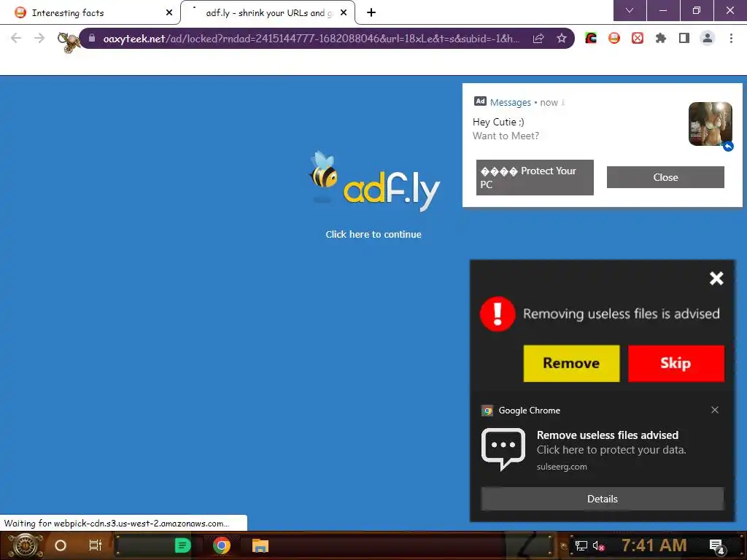This screenshot has height=560, width=747.
Task: Open the Chrome profile avatar
Action: coord(708,38)
